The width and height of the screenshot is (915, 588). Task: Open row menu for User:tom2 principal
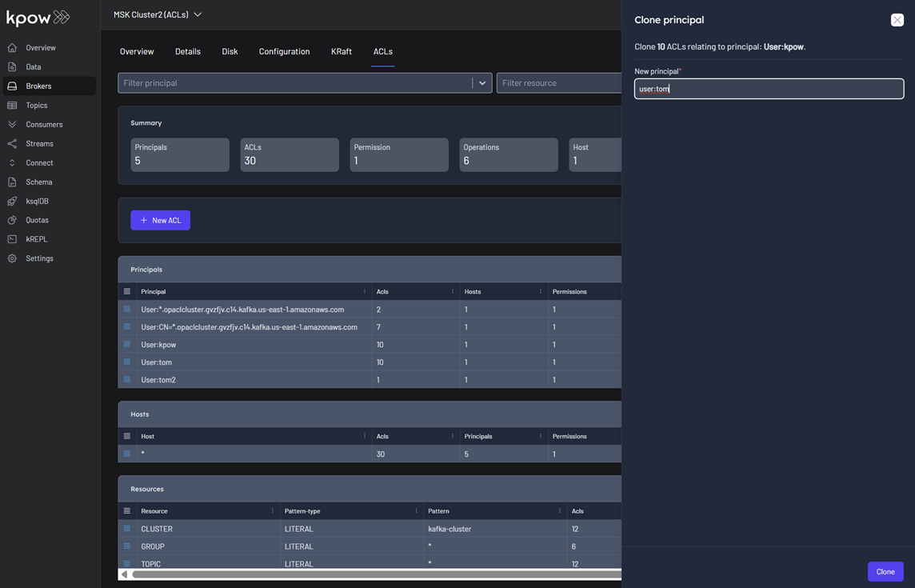click(x=127, y=379)
